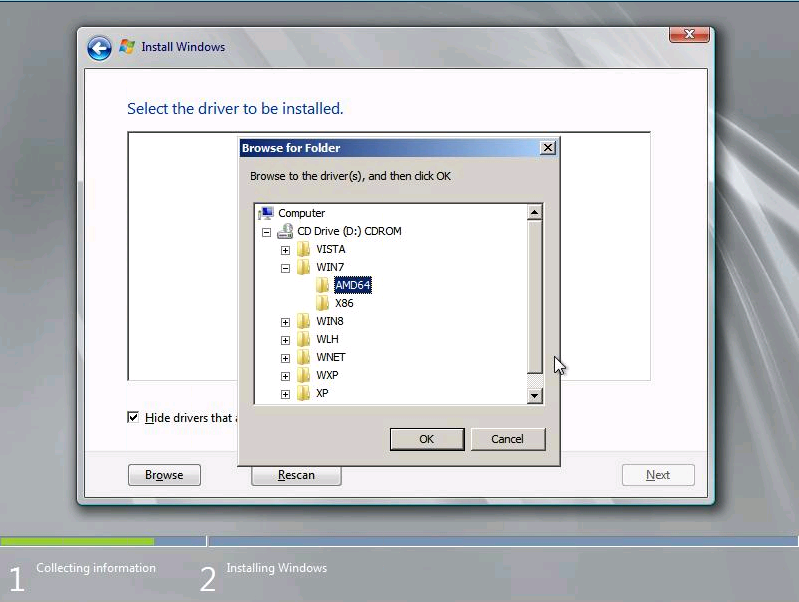Select the Computer label in tree
Viewport: 799px width, 602px height.
[302, 213]
